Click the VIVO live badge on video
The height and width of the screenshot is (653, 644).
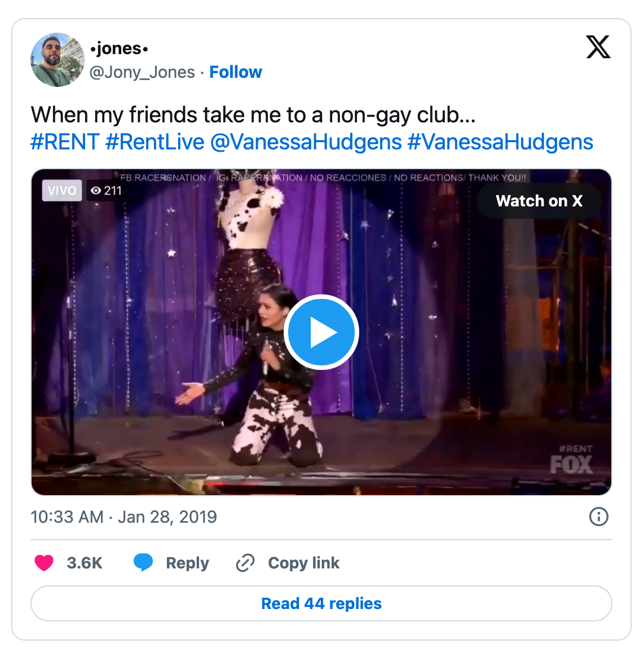click(62, 191)
